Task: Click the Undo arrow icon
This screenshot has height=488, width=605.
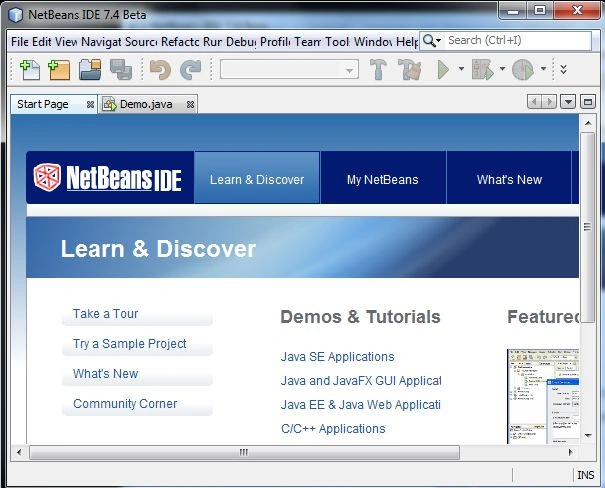Action: point(161,70)
